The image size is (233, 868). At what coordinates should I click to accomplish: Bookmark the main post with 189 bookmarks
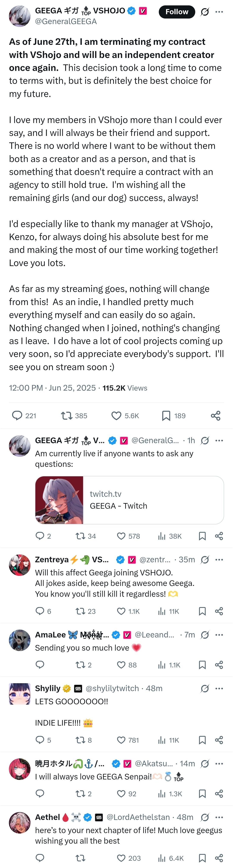click(x=166, y=416)
